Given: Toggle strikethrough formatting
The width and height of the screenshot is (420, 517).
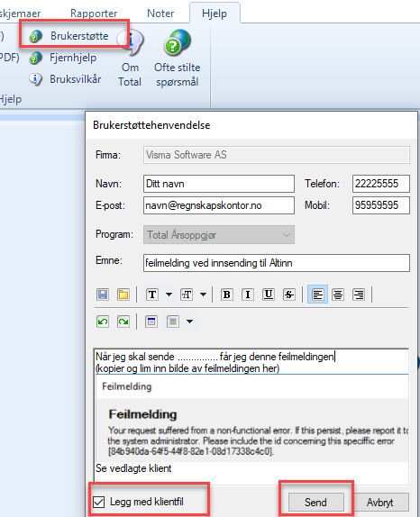Looking at the screenshot, I should pyautogui.click(x=289, y=295).
